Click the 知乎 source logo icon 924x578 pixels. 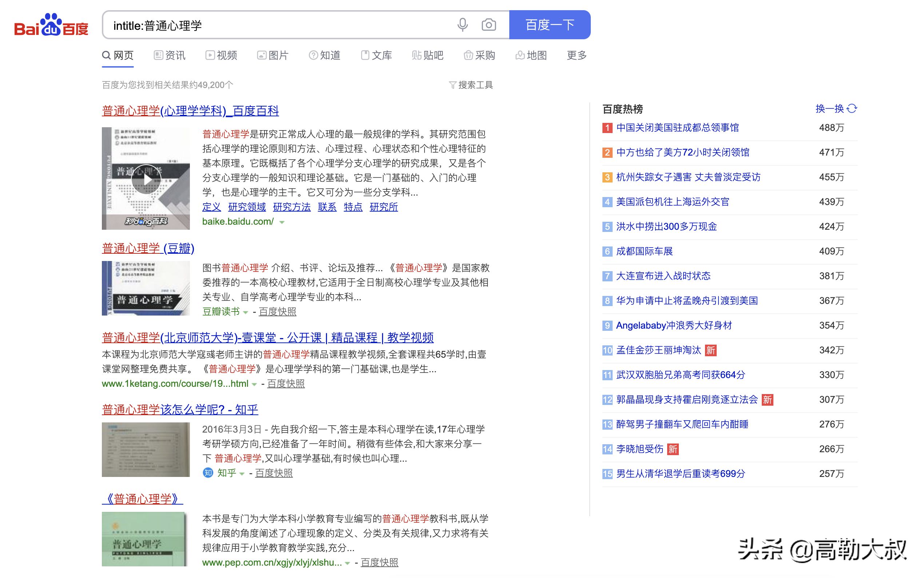(x=208, y=473)
